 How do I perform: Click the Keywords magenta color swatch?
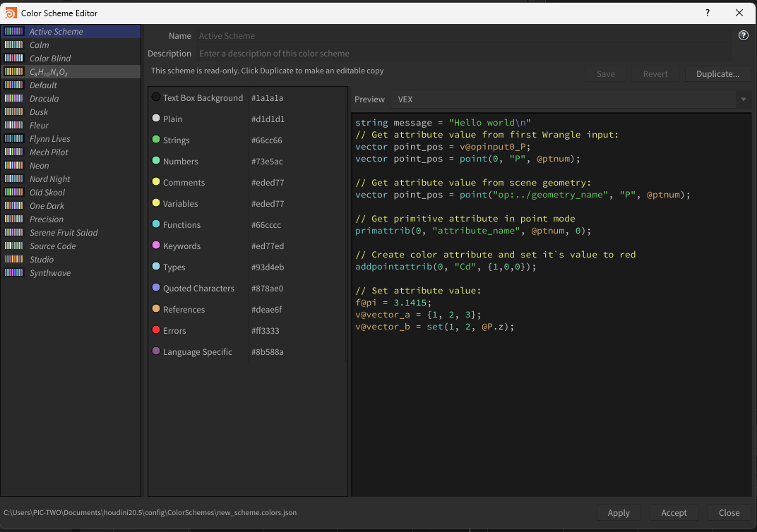156,246
